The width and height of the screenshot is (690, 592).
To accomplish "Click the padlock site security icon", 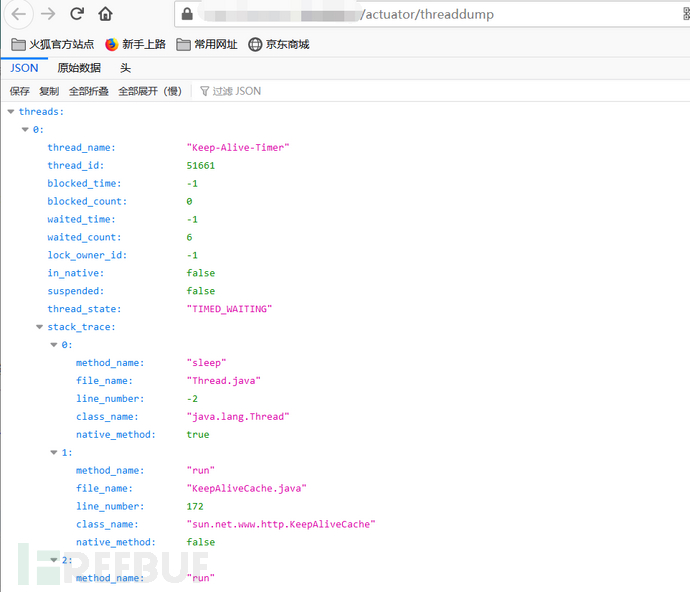I will point(187,14).
